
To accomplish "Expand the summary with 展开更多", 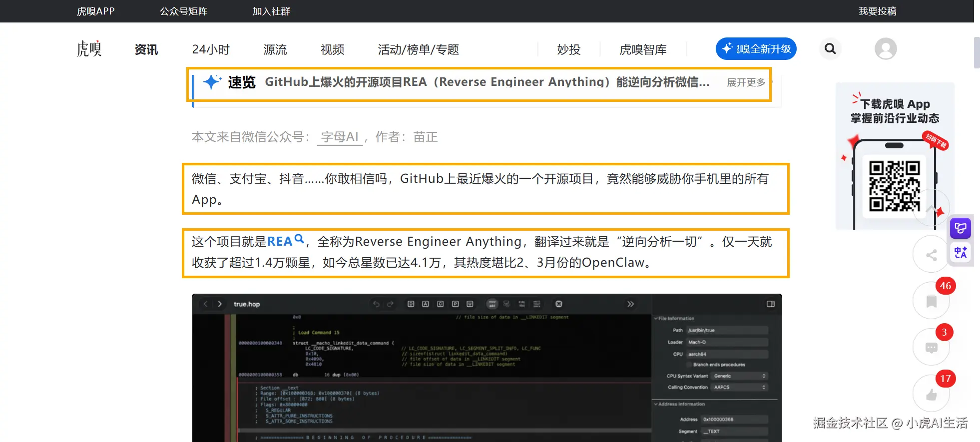I will click(746, 82).
